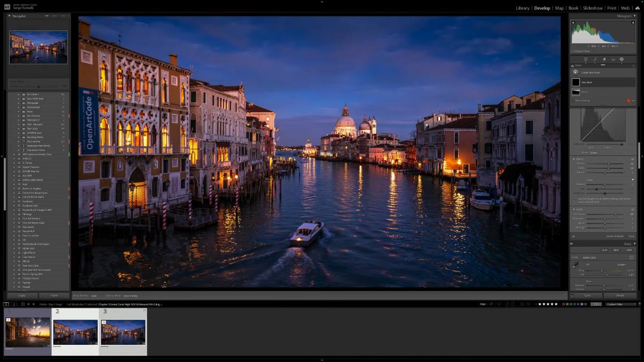The image size is (644, 362).
Task: Click the main window display button 1
Action: (x=6, y=304)
